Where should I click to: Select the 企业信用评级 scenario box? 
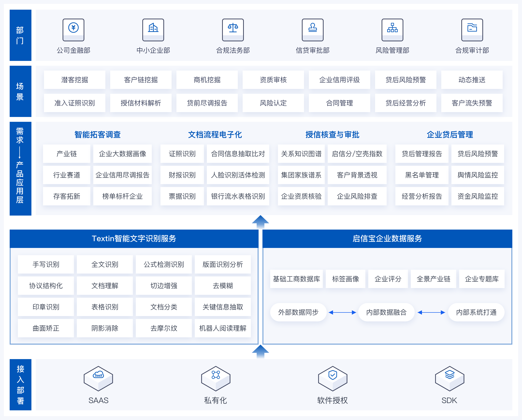[x=340, y=80]
